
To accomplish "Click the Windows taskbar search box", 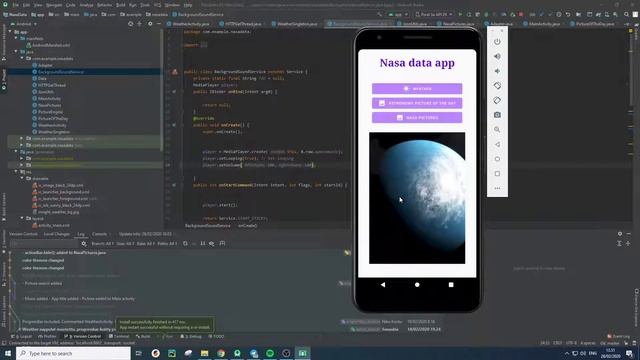I will click(x=73, y=353).
